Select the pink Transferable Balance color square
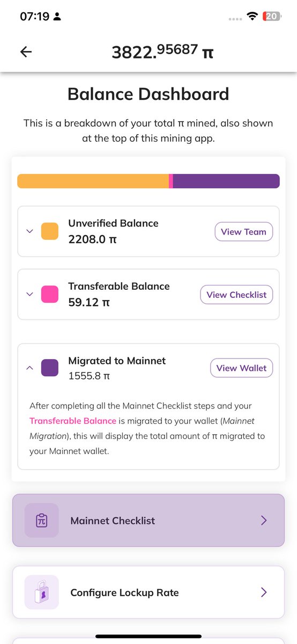Viewport: 297px width, 644px height. coord(50,294)
